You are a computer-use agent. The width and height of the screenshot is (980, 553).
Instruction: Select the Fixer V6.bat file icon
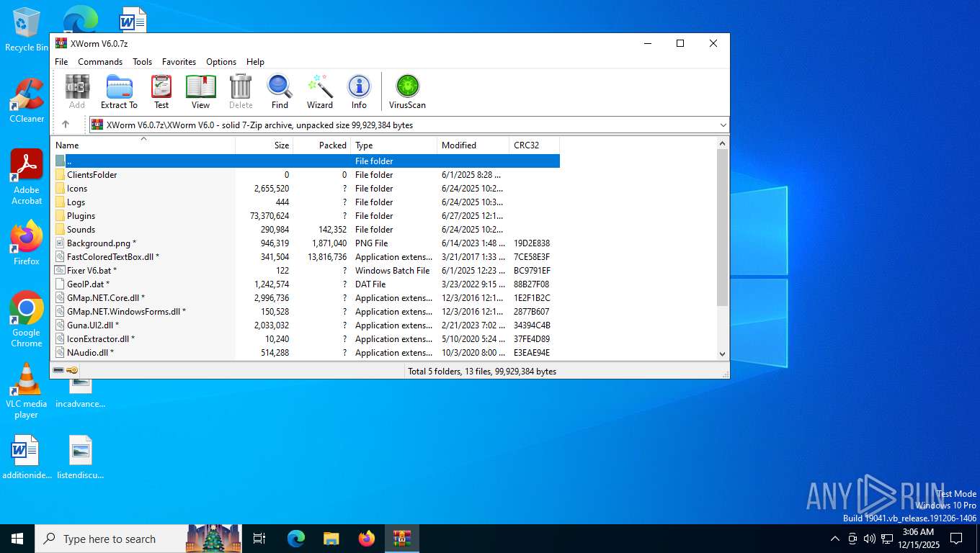click(x=61, y=271)
